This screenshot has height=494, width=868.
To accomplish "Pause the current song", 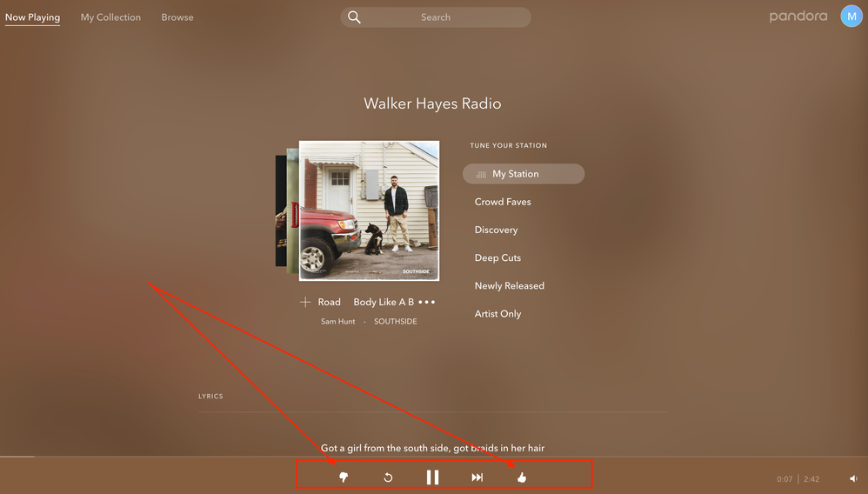I will click(x=432, y=477).
